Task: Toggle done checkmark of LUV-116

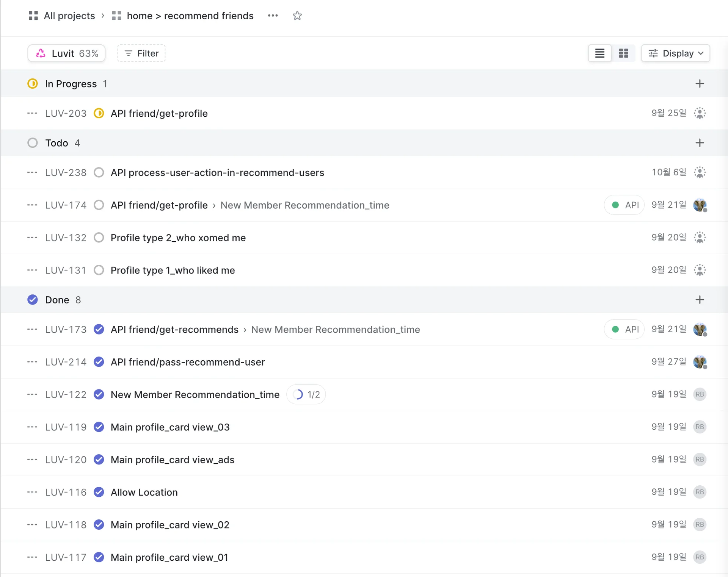Action: pyautogui.click(x=99, y=492)
